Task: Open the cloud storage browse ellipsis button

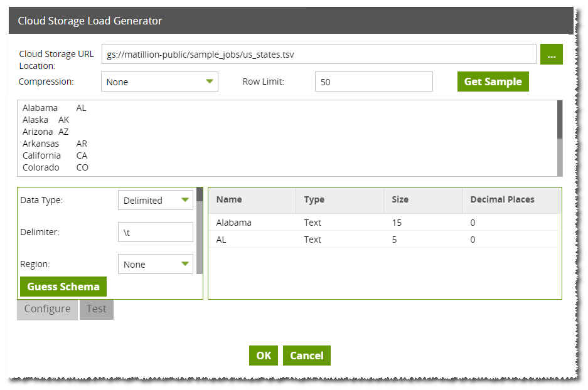Action: pyautogui.click(x=551, y=55)
